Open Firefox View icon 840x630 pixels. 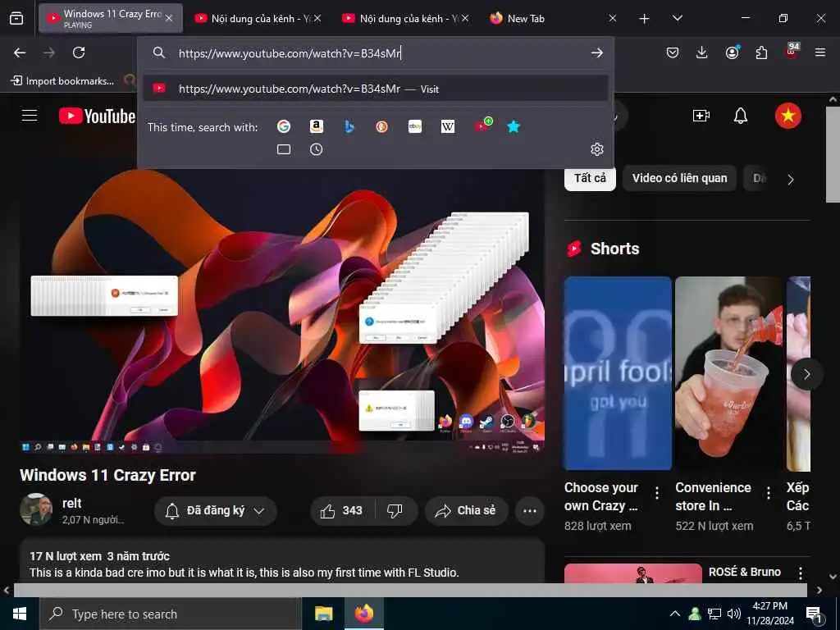16,19
